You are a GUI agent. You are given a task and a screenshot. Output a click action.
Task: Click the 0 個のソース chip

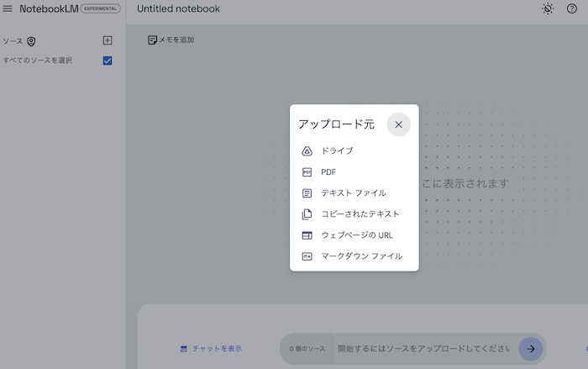[x=307, y=348]
